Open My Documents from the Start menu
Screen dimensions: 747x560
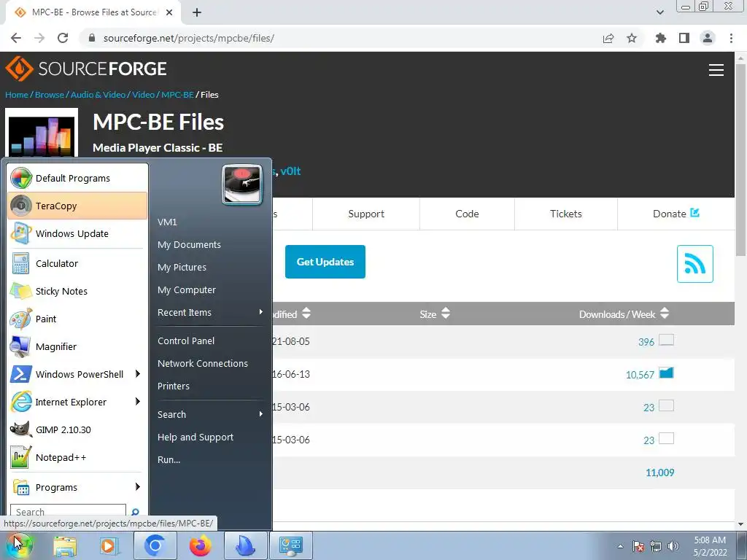coord(189,244)
